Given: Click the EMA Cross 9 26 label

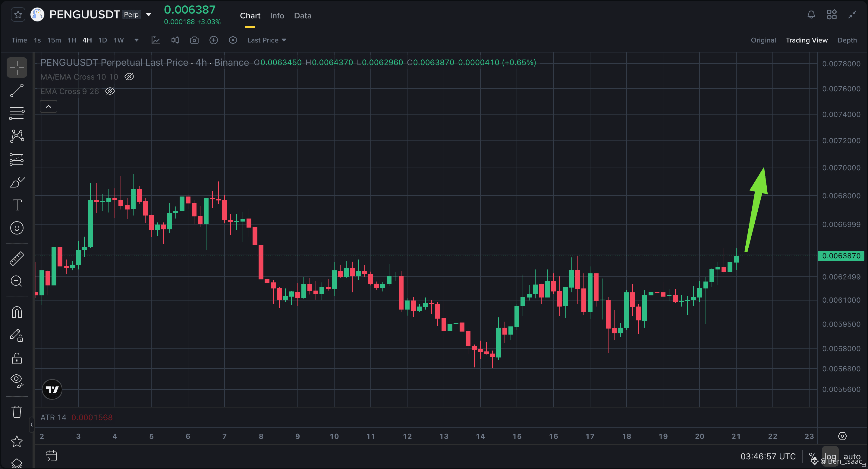Looking at the screenshot, I should [69, 91].
